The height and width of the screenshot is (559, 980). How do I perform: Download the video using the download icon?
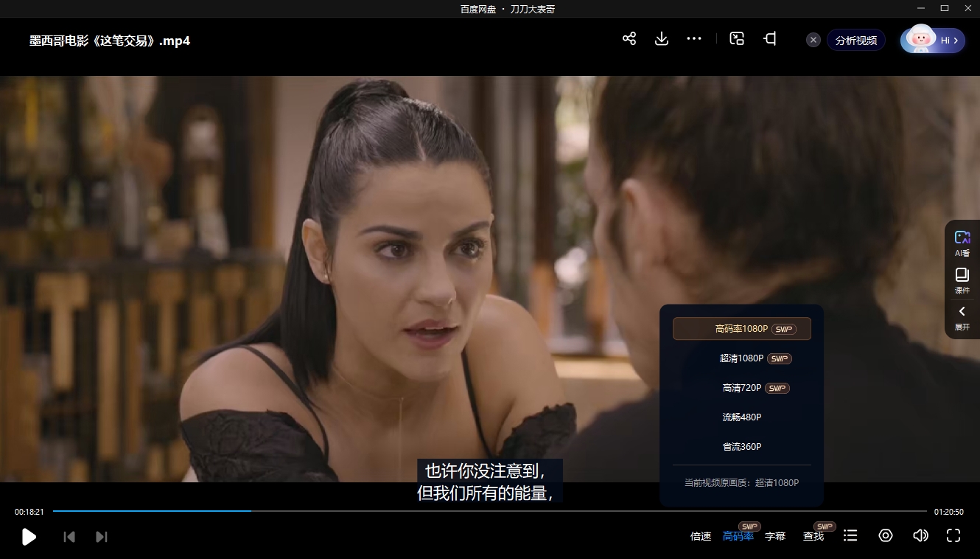point(662,39)
